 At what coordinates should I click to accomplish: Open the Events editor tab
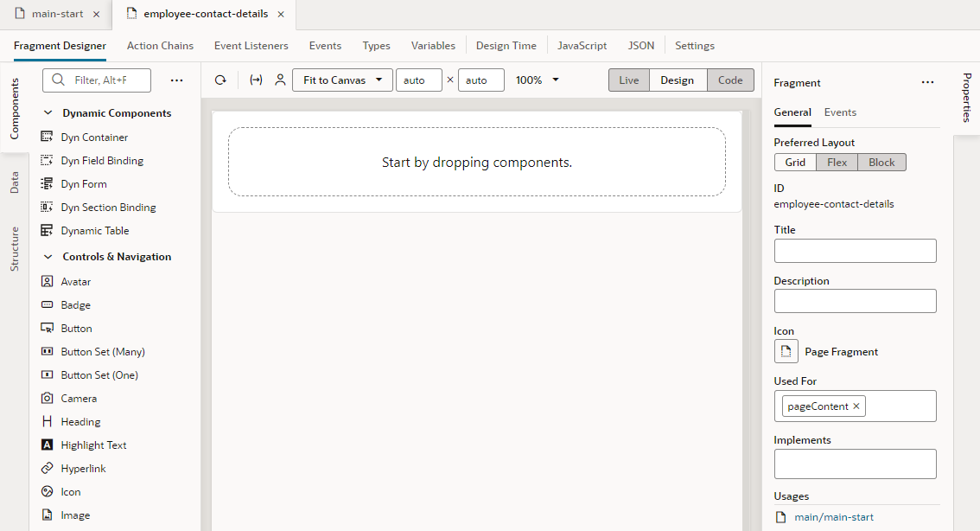[325, 46]
